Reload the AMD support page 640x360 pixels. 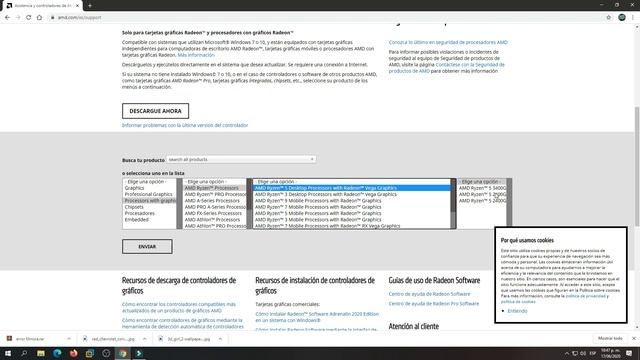(29, 18)
